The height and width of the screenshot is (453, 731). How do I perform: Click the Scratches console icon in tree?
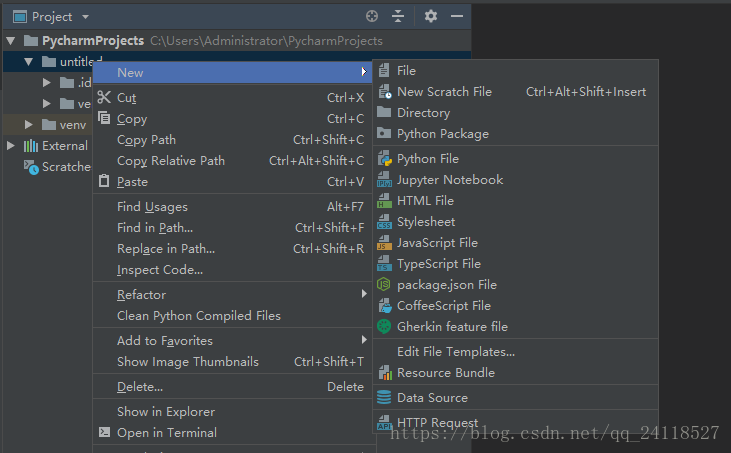point(31,167)
